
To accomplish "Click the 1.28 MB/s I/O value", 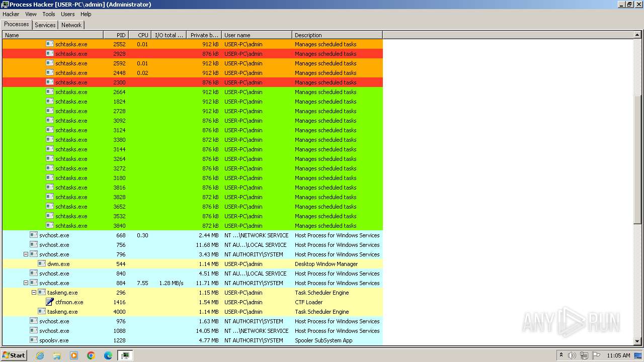I will click(x=171, y=283).
